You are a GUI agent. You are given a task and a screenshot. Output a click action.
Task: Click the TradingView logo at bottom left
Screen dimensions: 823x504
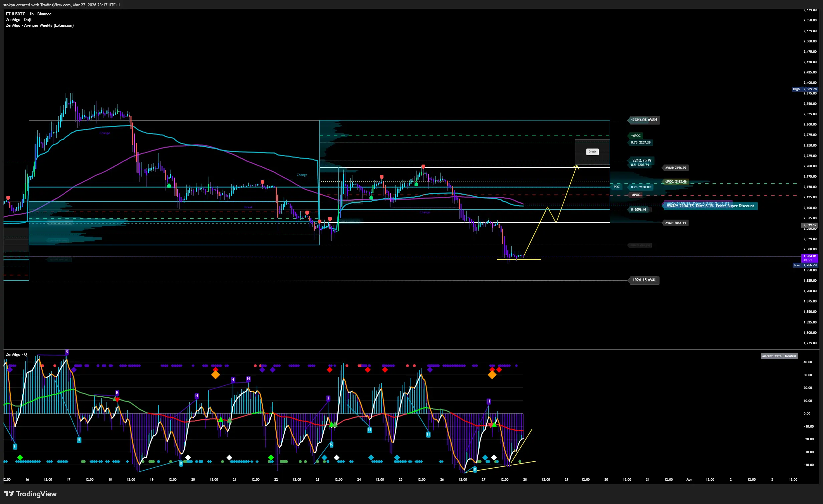point(30,494)
